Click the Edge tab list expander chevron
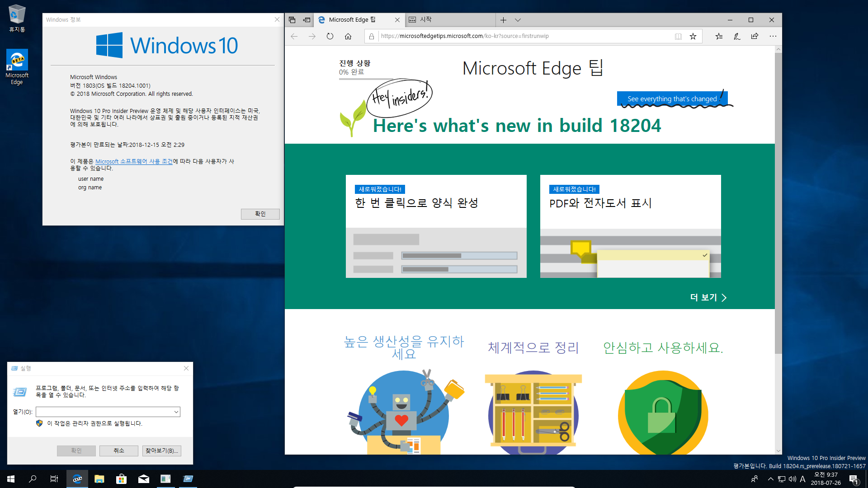 (518, 19)
